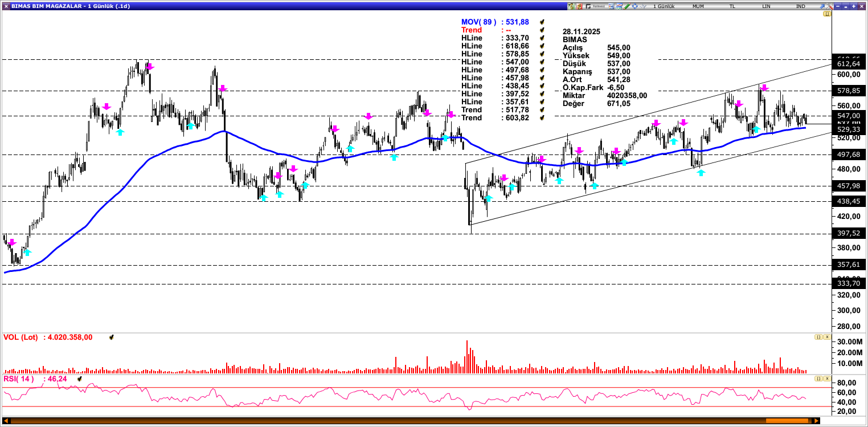Click the first yellow-green toolbar icon

(571, 6)
